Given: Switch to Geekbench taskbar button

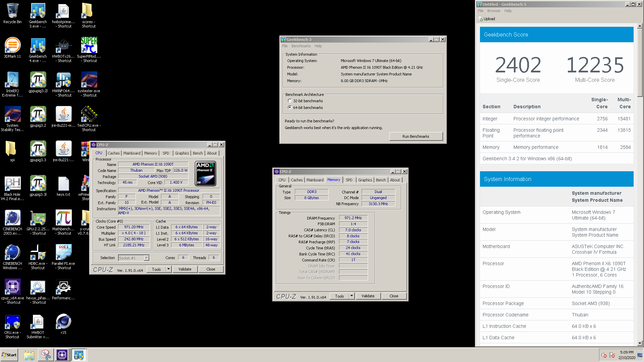Looking at the screenshot, I should [x=79, y=355].
